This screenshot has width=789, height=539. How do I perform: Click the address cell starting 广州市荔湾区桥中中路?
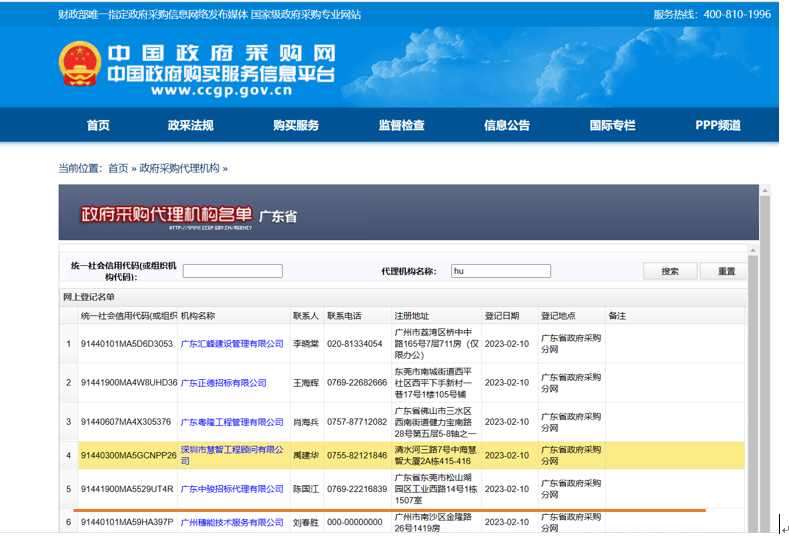point(436,344)
